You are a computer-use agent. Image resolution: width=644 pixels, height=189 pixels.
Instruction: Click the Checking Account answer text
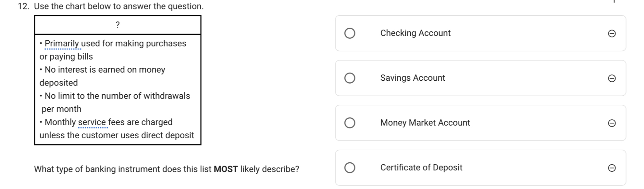[x=415, y=33]
